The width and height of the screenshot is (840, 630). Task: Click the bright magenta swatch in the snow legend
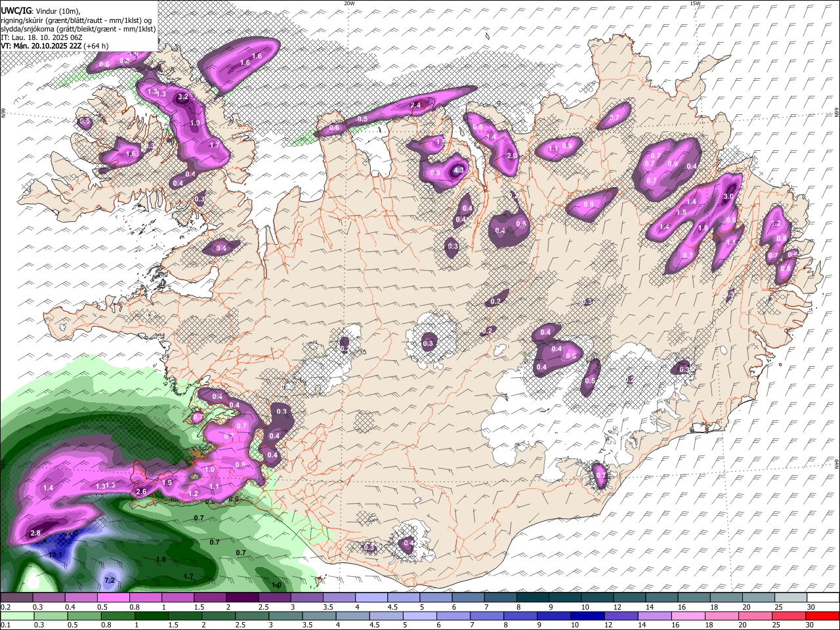(x=113, y=597)
